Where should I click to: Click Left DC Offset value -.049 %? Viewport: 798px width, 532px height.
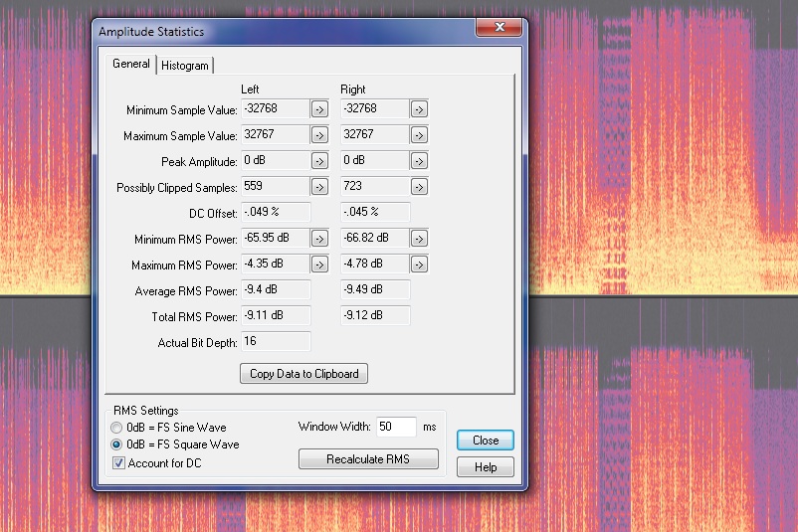pos(276,212)
